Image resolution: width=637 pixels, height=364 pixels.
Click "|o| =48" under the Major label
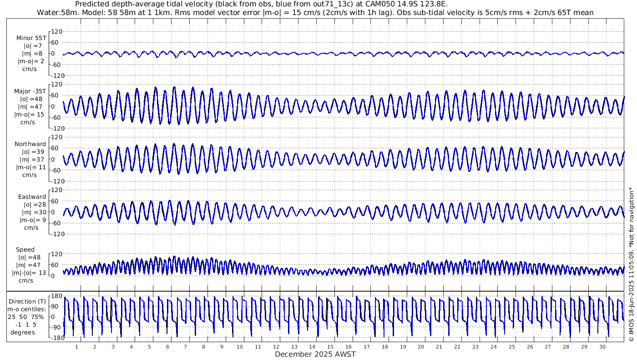[31, 99]
